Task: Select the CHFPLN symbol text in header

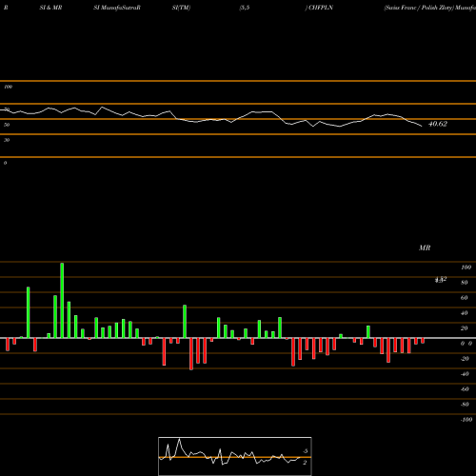Action: tap(321, 8)
